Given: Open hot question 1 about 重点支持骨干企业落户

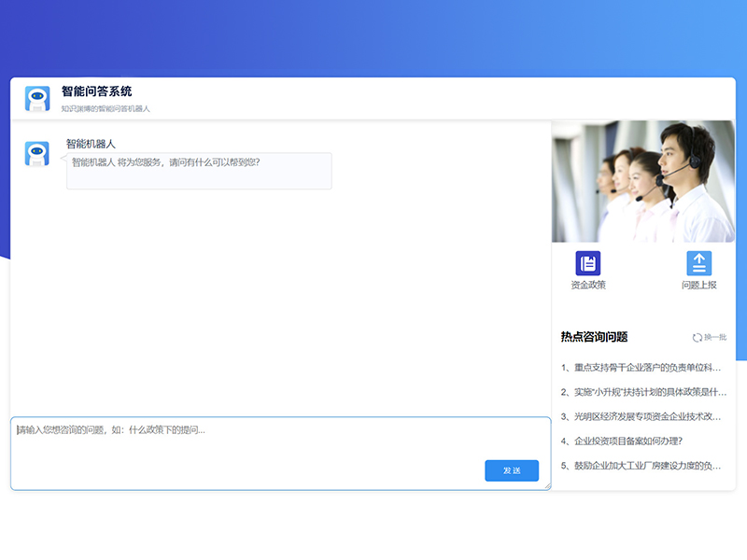Looking at the screenshot, I should coord(641,368).
